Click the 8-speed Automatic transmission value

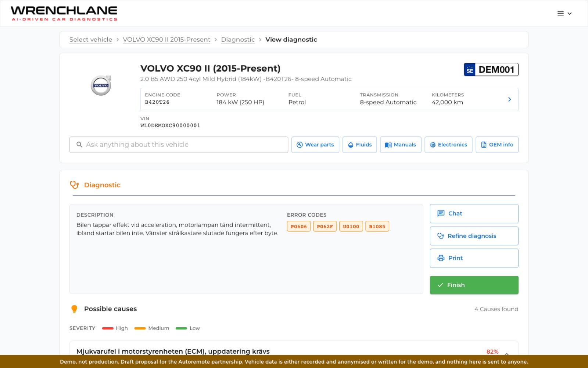coord(388,102)
